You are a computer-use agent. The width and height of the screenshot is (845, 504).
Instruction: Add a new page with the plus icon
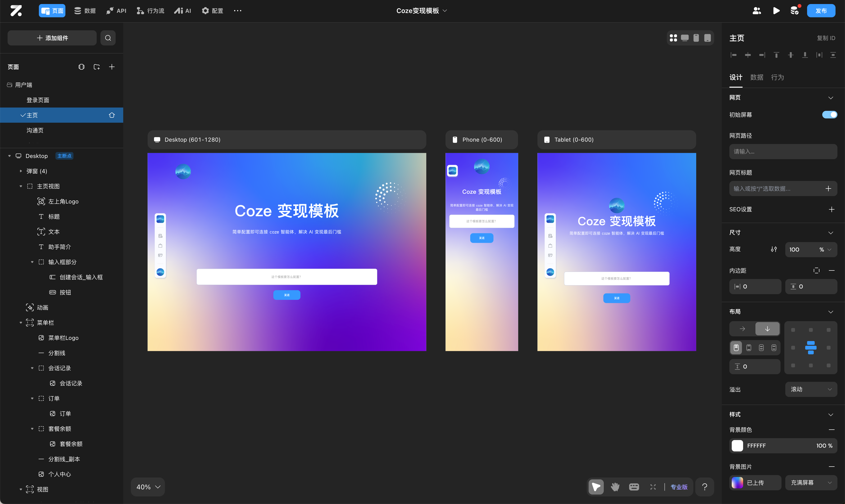(112, 67)
